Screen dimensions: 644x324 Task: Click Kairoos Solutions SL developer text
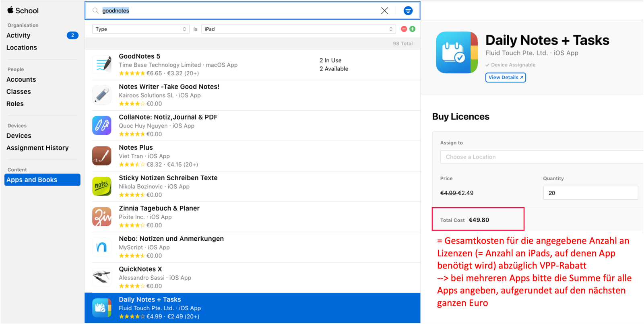click(x=146, y=95)
